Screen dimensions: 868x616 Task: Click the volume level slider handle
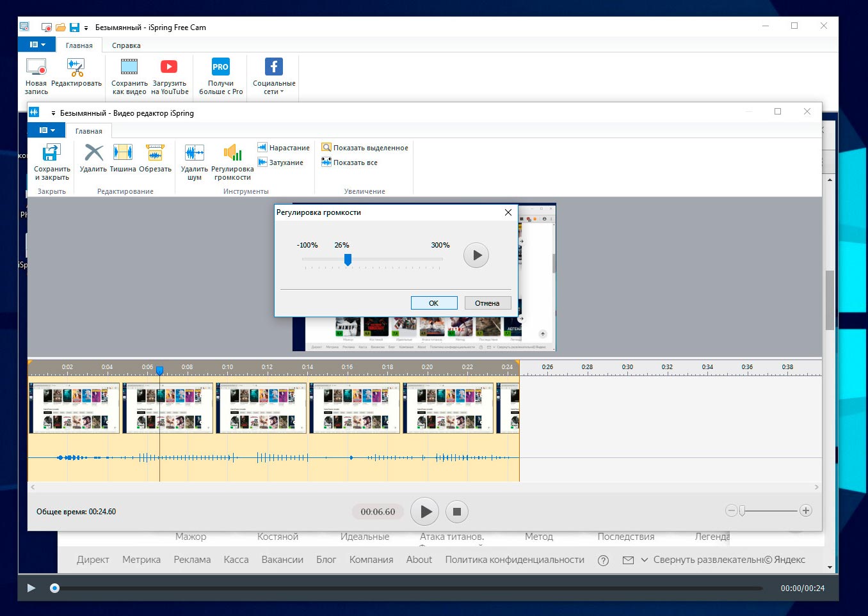click(x=348, y=259)
